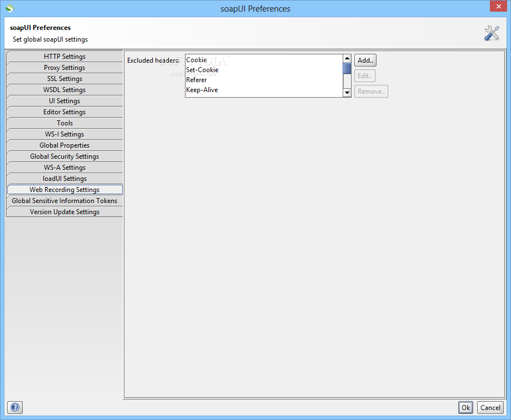Image resolution: width=511 pixels, height=420 pixels.
Task: Select Cookie in excluded headers list
Action: [264, 60]
